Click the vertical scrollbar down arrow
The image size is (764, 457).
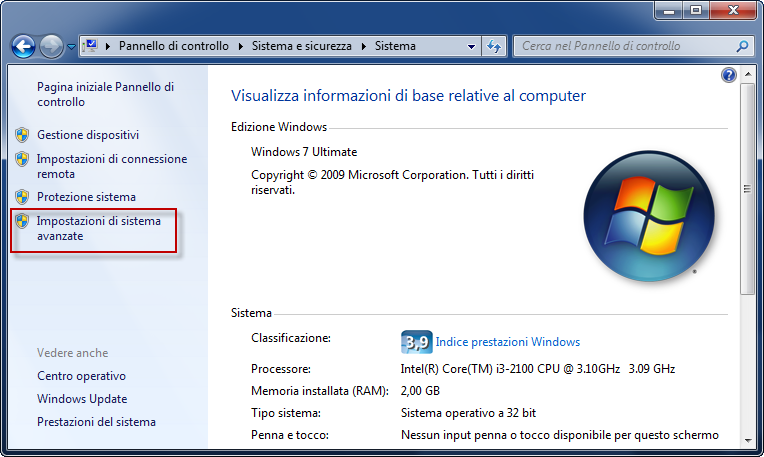748,441
